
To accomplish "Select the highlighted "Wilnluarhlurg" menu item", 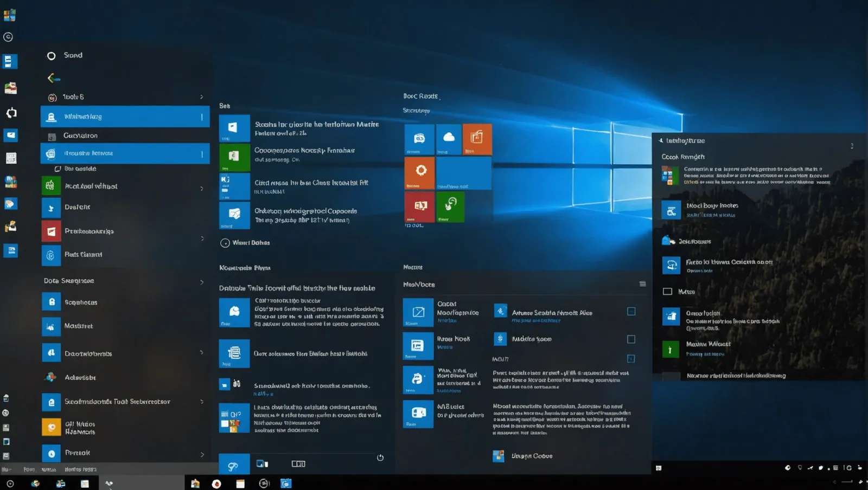I will coord(125,117).
